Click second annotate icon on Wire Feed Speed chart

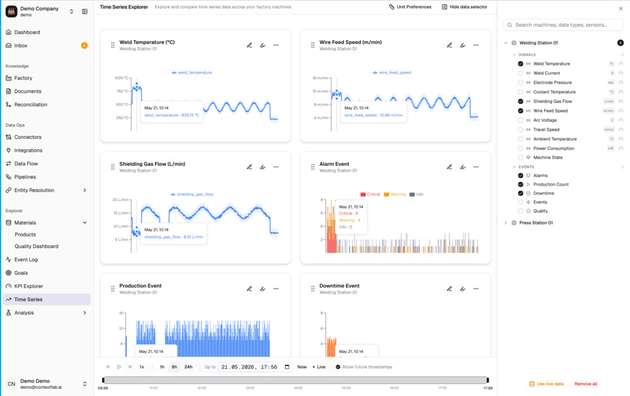point(462,45)
